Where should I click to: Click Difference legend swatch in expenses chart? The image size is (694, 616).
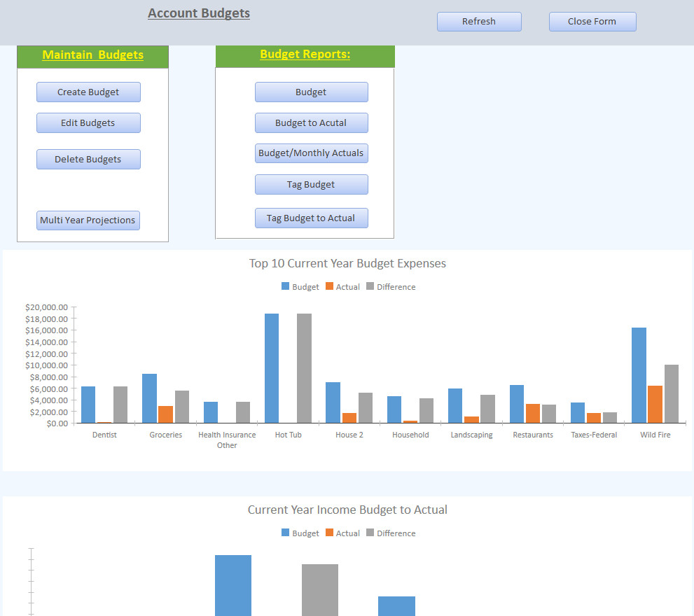click(x=370, y=286)
